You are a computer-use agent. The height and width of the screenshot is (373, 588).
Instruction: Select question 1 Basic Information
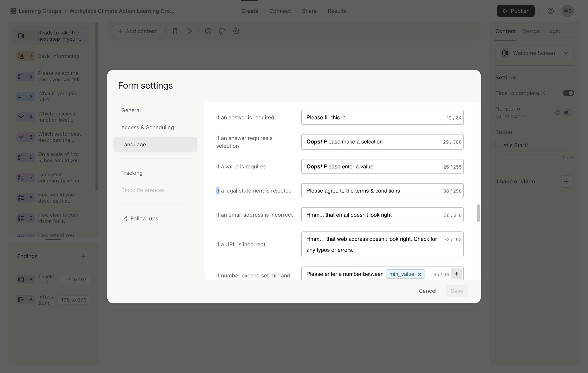click(x=51, y=56)
